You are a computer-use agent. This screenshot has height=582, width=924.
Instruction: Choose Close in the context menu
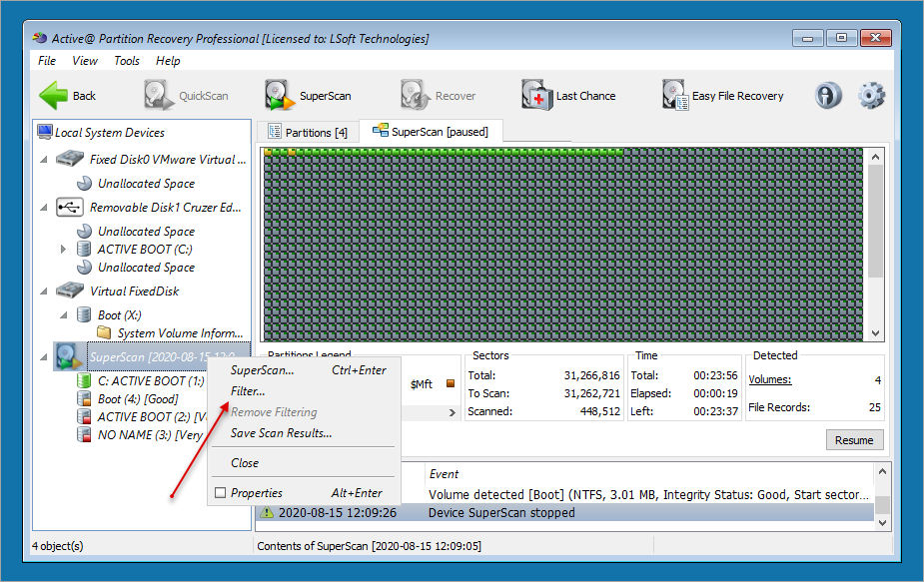[x=304, y=463]
